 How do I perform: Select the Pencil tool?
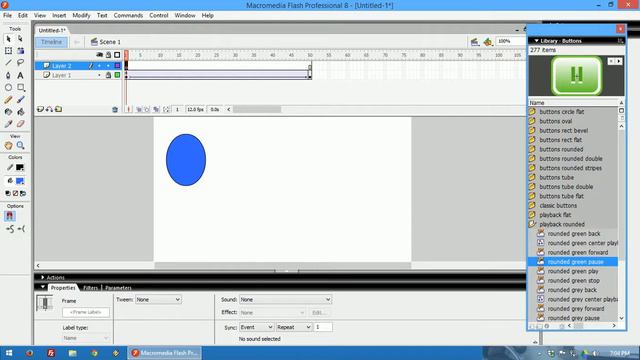[9, 100]
